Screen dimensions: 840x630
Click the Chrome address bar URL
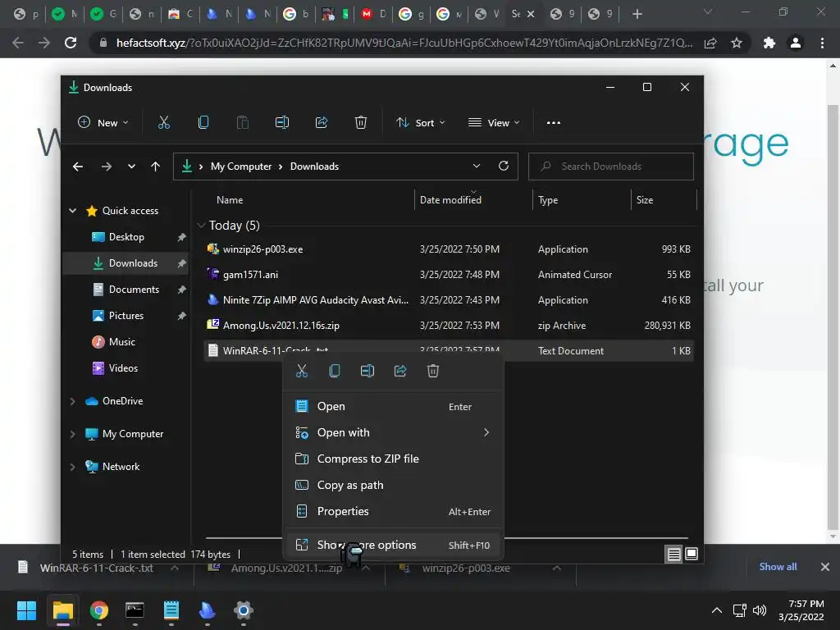(404, 43)
